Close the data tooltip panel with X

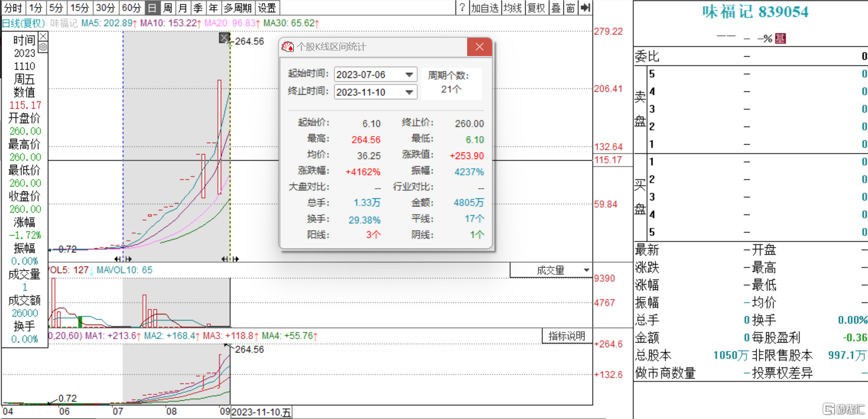[43, 36]
